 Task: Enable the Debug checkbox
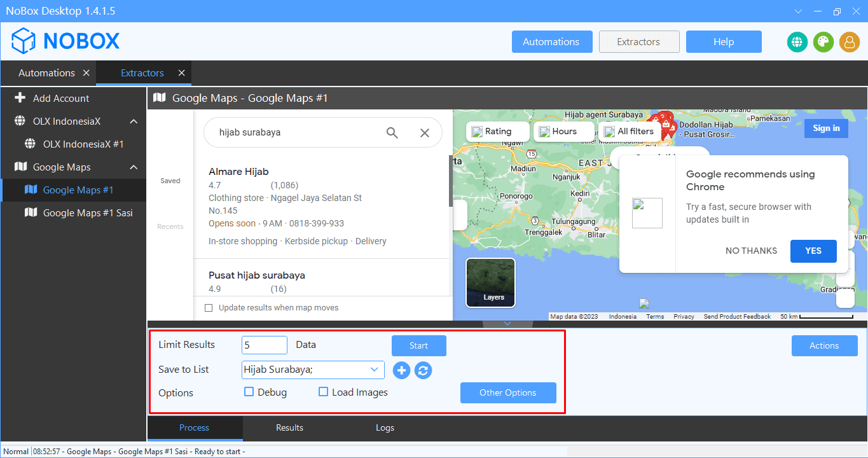click(249, 392)
